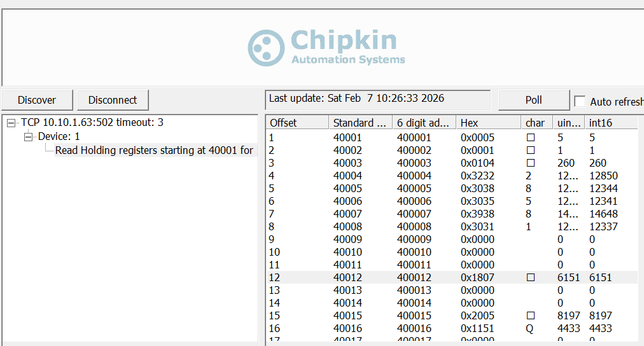Click int16 value 260
This screenshot has height=346, width=644.
pyautogui.click(x=598, y=163)
